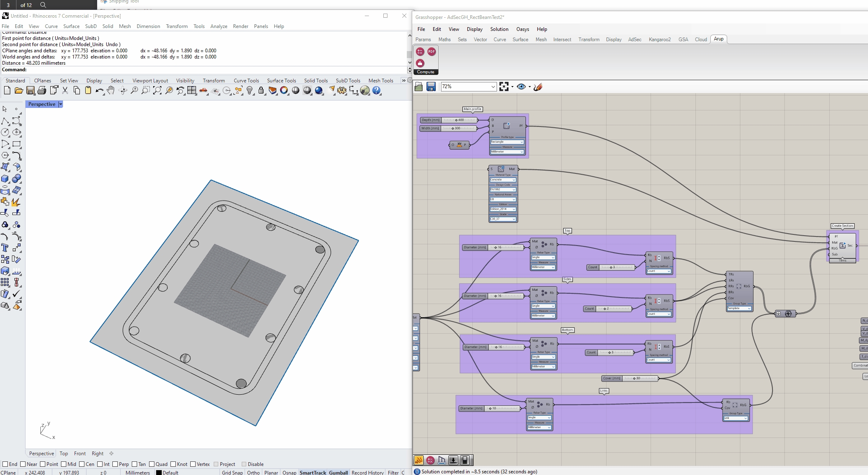Select the Pan hand tool
This screenshot has height=475, width=868.
111,91
